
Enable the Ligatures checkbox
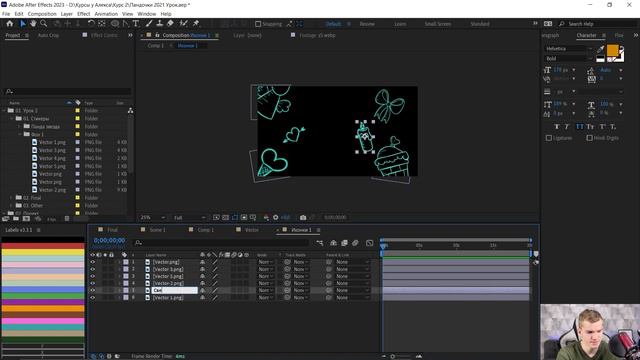click(x=549, y=138)
